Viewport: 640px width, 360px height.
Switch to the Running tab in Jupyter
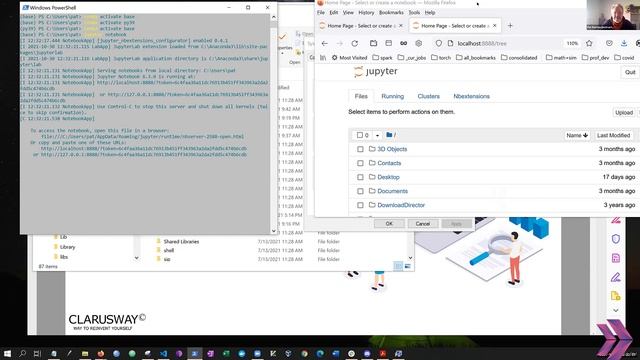click(x=393, y=96)
